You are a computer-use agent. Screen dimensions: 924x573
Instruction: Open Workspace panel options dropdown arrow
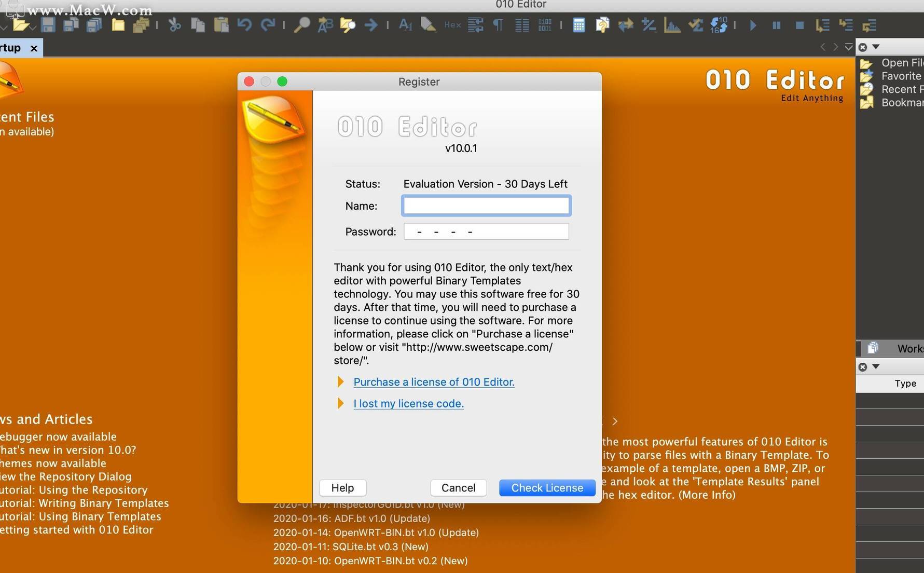click(x=876, y=47)
